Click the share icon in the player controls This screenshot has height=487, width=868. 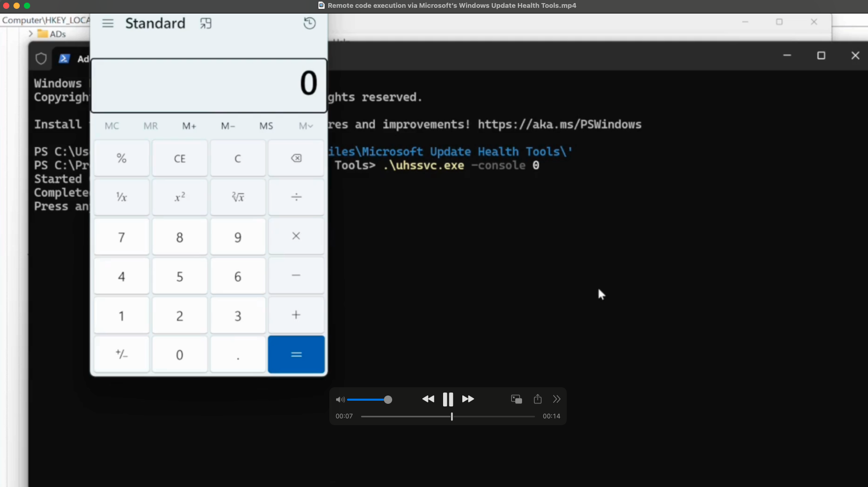pyautogui.click(x=537, y=399)
